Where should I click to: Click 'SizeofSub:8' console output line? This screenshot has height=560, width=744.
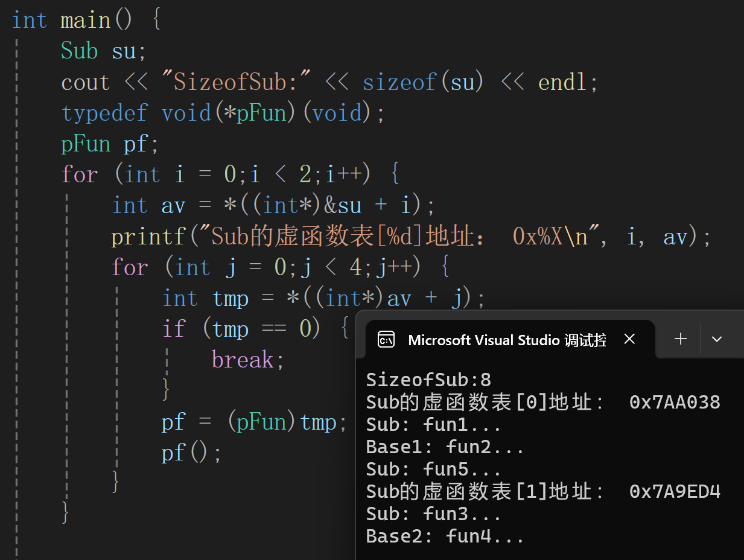[428, 380]
